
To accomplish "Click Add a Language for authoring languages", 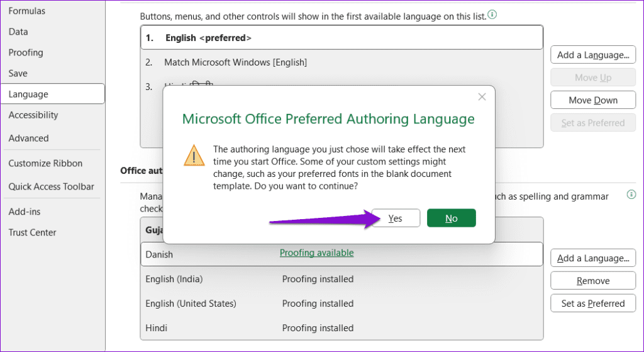I will pyautogui.click(x=593, y=258).
